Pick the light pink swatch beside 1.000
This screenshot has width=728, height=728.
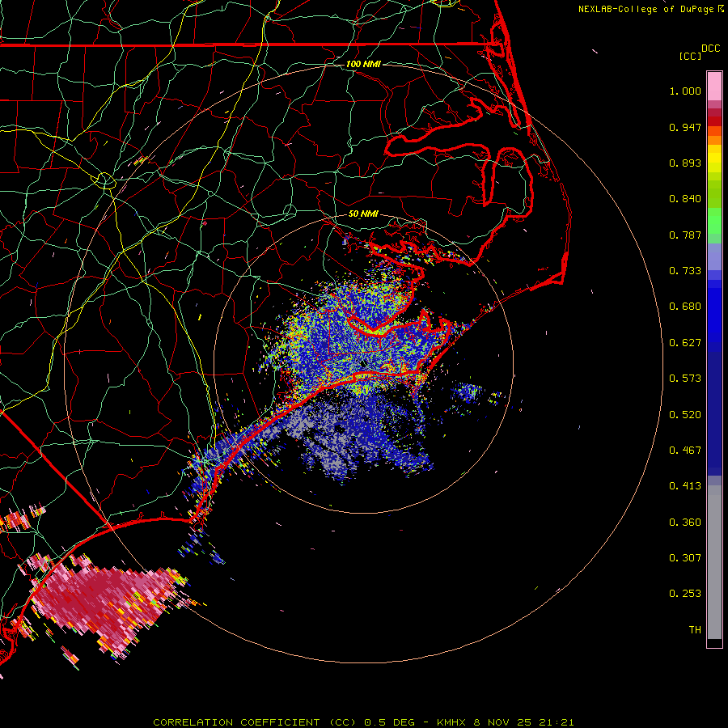714,87
